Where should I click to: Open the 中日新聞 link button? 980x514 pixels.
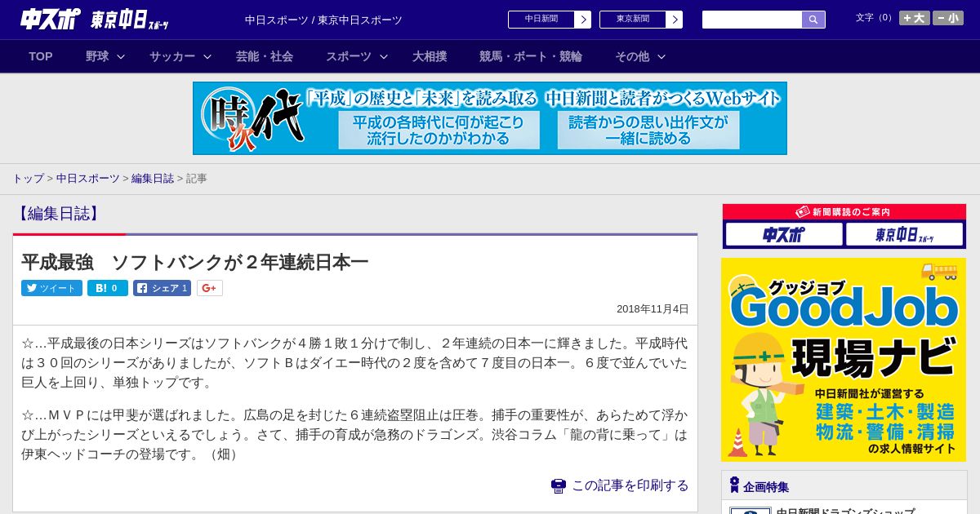click(x=541, y=20)
